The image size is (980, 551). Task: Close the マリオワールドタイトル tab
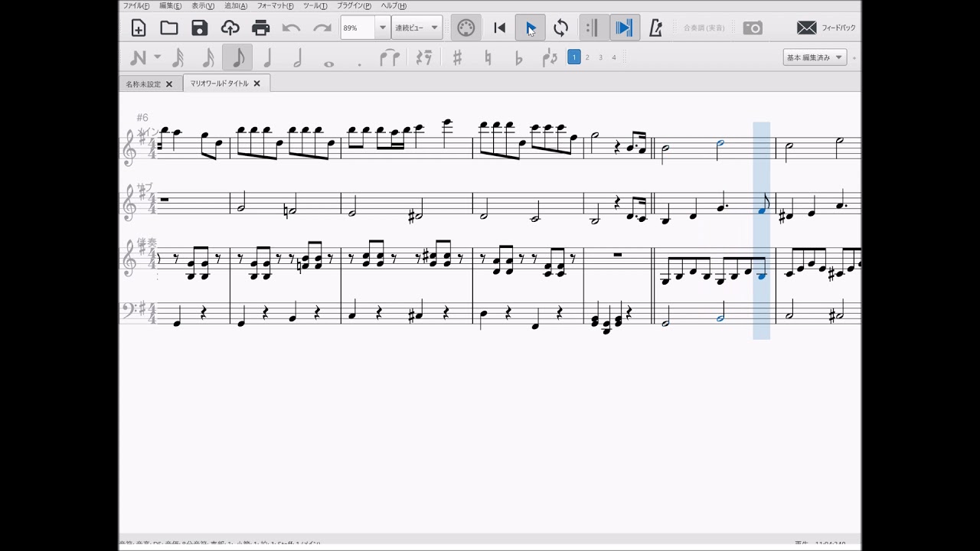click(256, 83)
